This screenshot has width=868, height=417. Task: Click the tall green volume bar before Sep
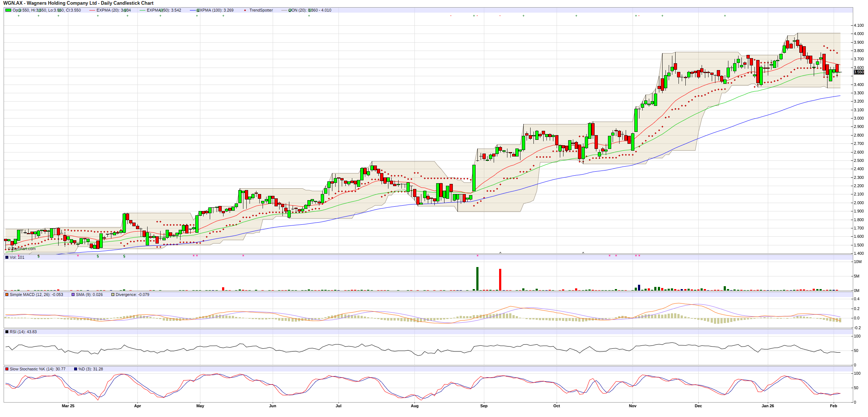[x=477, y=279]
